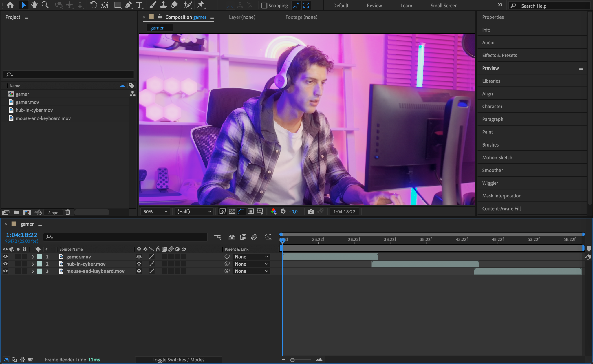Hide the gamer.mov layer

click(x=5, y=257)
